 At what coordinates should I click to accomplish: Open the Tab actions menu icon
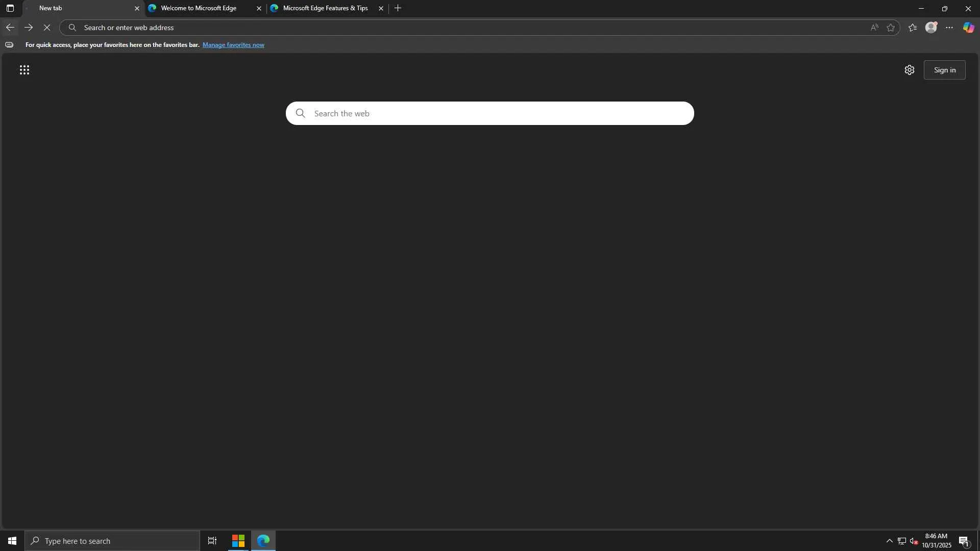[x=10, y=8]
